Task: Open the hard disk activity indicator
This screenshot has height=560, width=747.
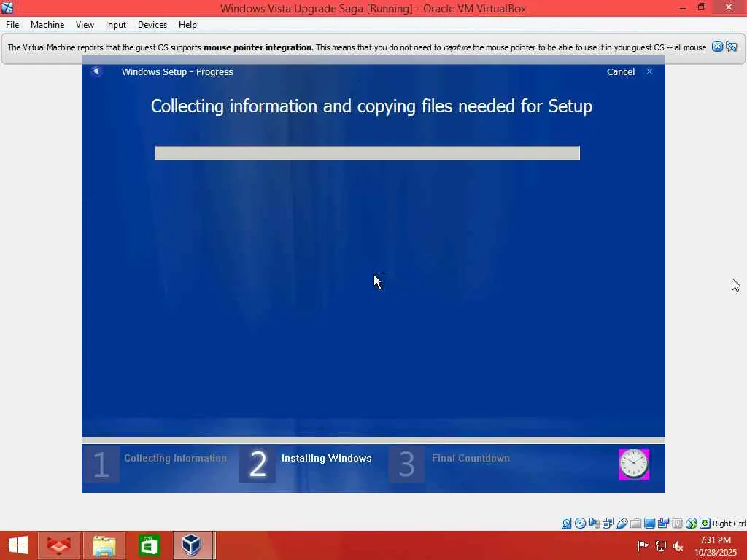Action: [x=566, y=524]
